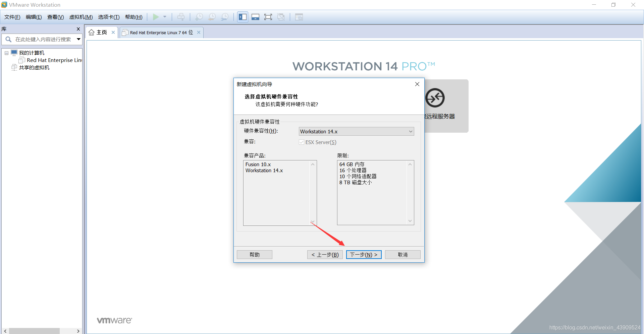Toggle the thumbnail bar view icon
This screenshot has height=334, width=644.
[255, 17]
